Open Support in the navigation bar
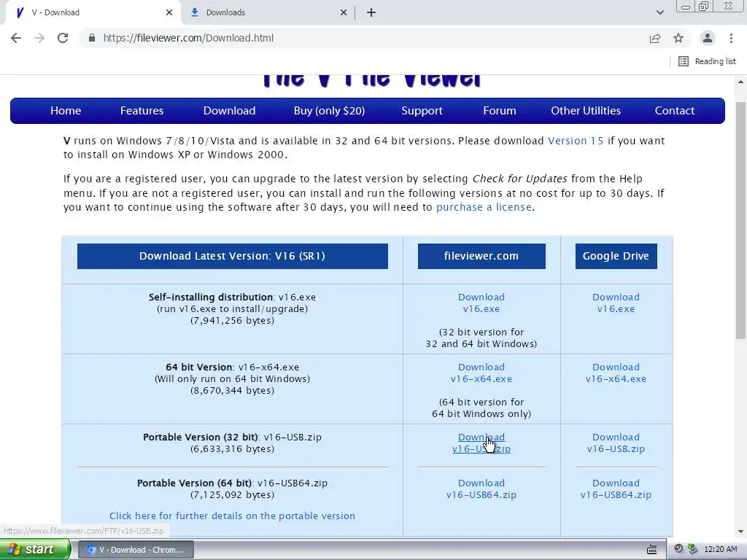This screenshot has width=747, height=560. pyautogui.click(x=422, y=111)
